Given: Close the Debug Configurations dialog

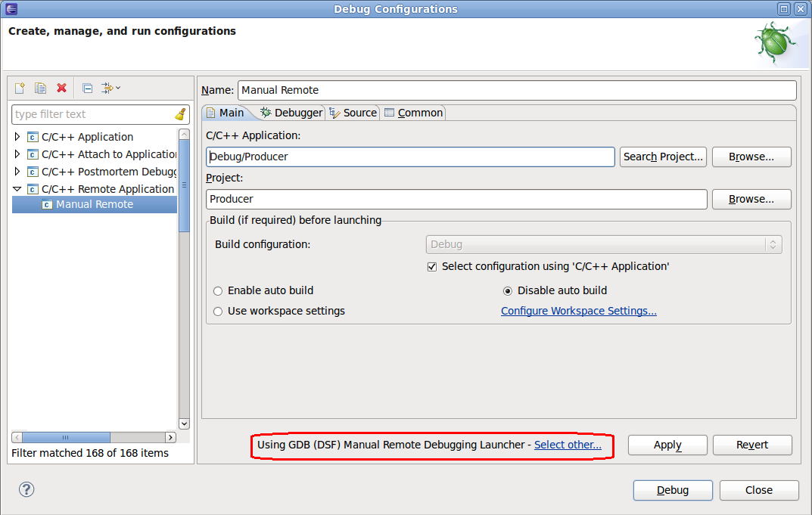Looking at the screenshot, I should (x=759, y=490).
